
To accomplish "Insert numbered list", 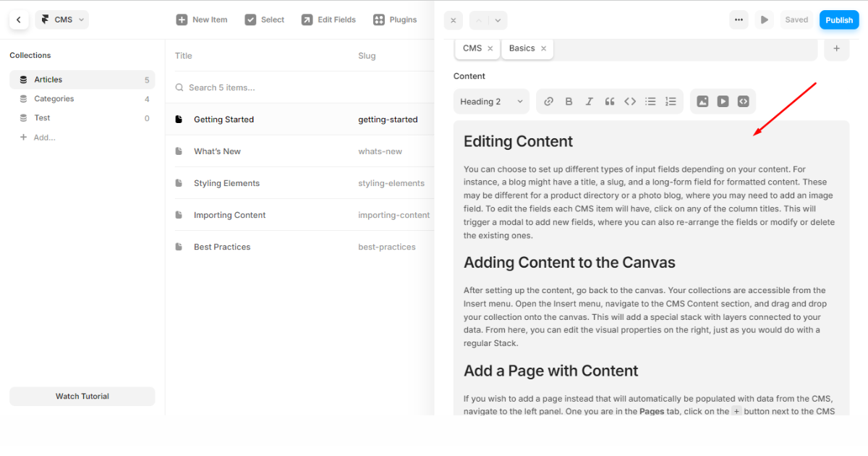I will (x=671, y=101).
